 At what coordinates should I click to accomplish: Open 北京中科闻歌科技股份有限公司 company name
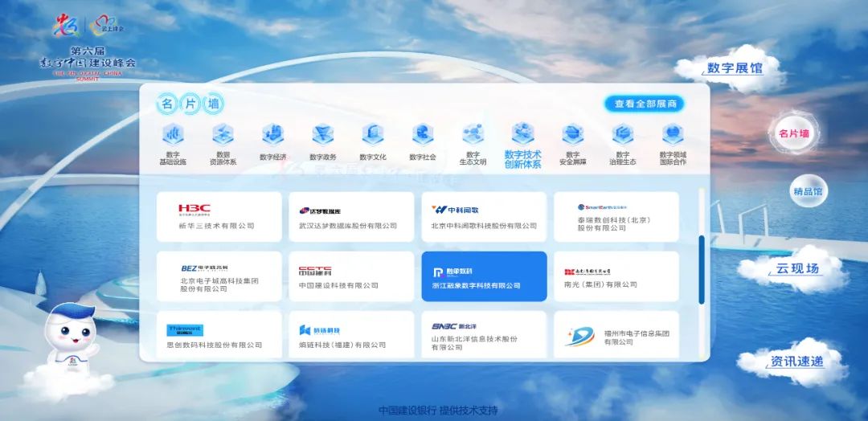pyautogui.click(x=485, y=226)
